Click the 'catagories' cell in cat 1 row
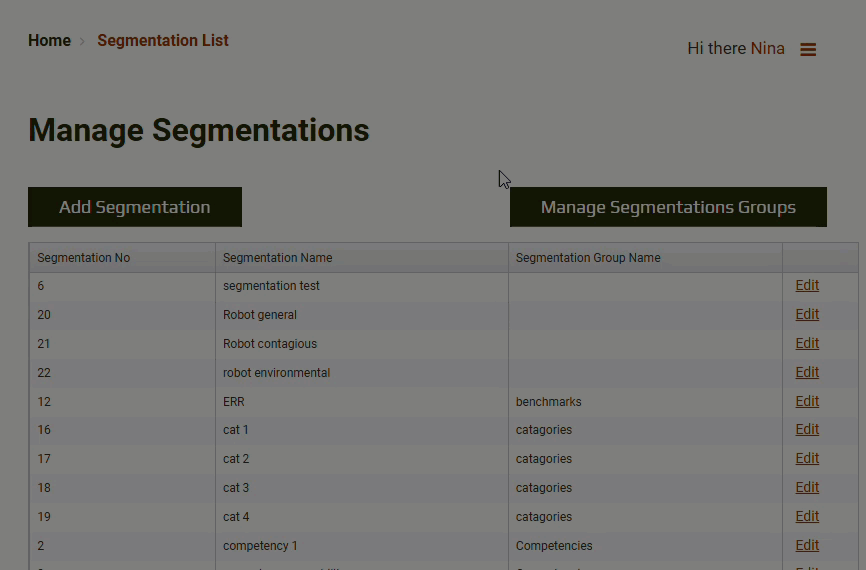This screenshot has width=866, height=570. click(645, 430)
